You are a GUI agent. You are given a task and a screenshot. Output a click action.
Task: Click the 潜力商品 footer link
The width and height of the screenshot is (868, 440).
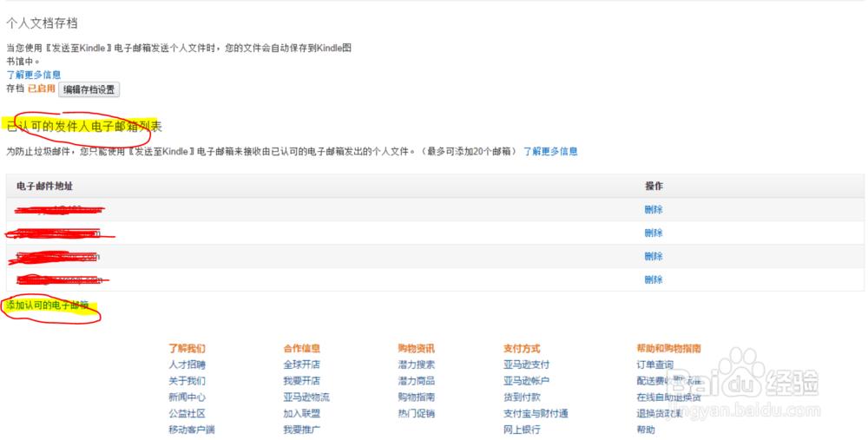(417, 381)
